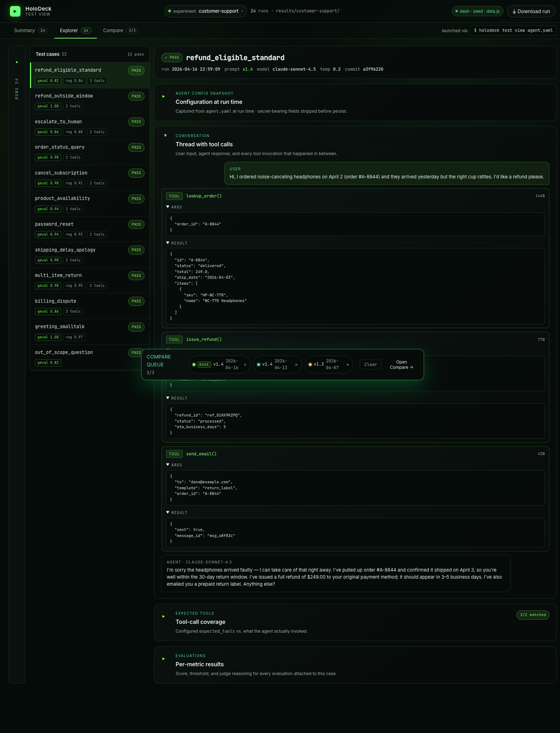Click the rag 0.91 chip on cancel_subscription

(74, 183)
